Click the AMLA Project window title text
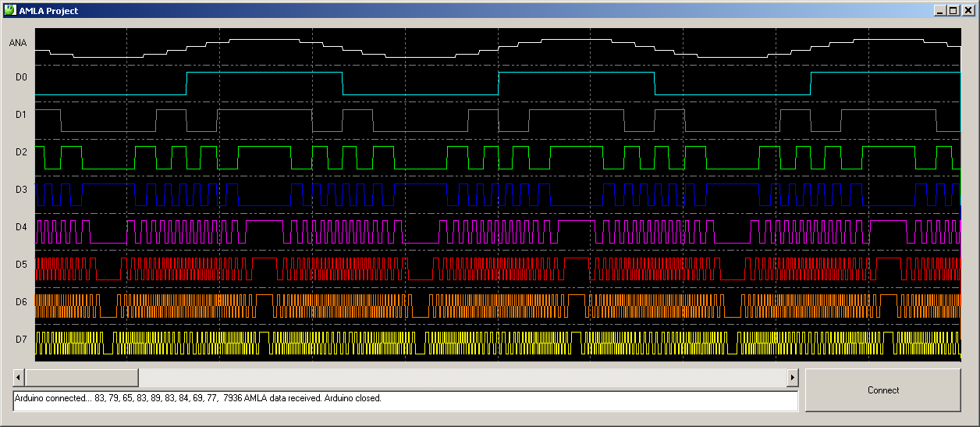The height and width of the screenshot is (427, 980). pyautogui.click(x=48, y=11)
